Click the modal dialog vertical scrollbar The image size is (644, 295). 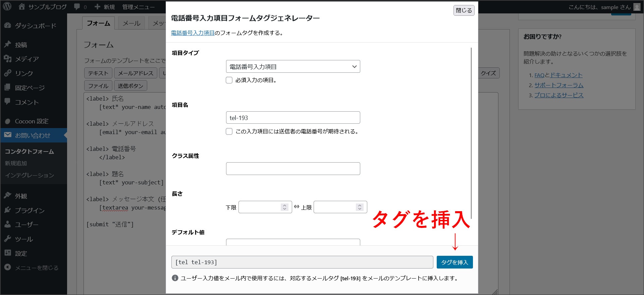[471, 134]
